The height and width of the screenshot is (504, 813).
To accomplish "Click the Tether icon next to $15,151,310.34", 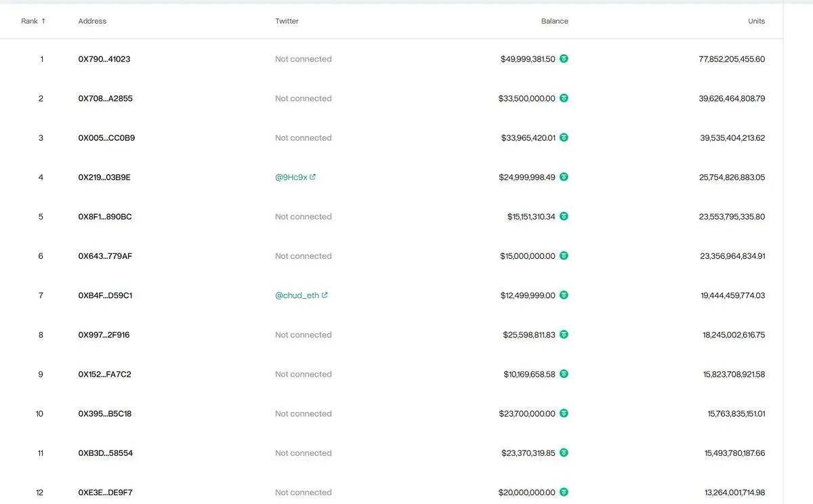I will pyautogui.click(x=564, y=216).
